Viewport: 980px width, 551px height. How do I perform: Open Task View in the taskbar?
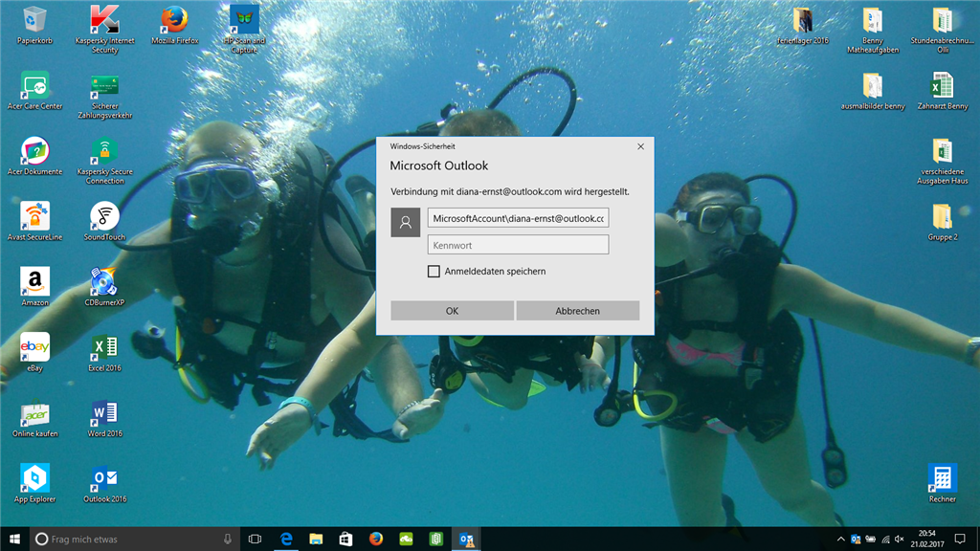click(x=255, y=539)
